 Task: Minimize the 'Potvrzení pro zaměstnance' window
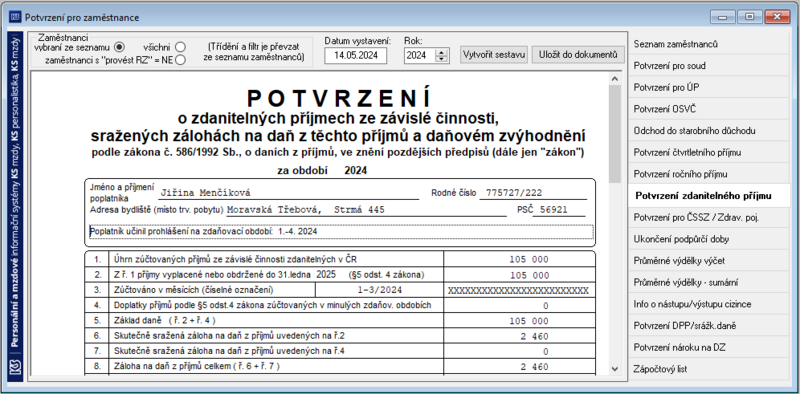[722, 17]
